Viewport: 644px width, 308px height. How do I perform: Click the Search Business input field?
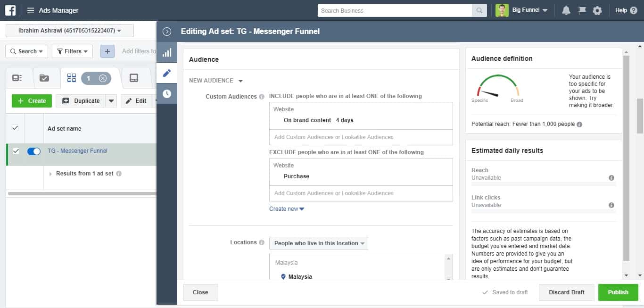click(395, 10)
